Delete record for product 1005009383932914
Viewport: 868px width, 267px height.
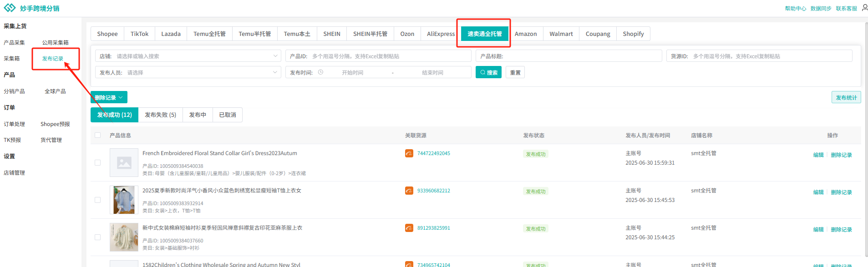pyautogui.click(x=841, y=192)
